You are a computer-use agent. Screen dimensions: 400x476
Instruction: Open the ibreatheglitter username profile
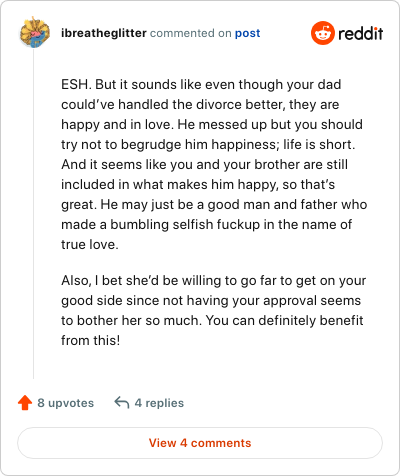pyautogui.click(x=104, y=33)
